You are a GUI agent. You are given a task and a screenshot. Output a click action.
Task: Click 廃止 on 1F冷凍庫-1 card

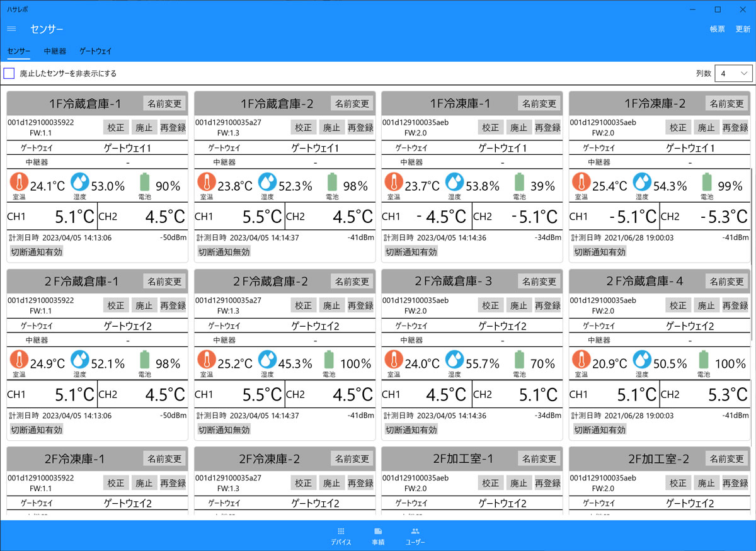518,127
